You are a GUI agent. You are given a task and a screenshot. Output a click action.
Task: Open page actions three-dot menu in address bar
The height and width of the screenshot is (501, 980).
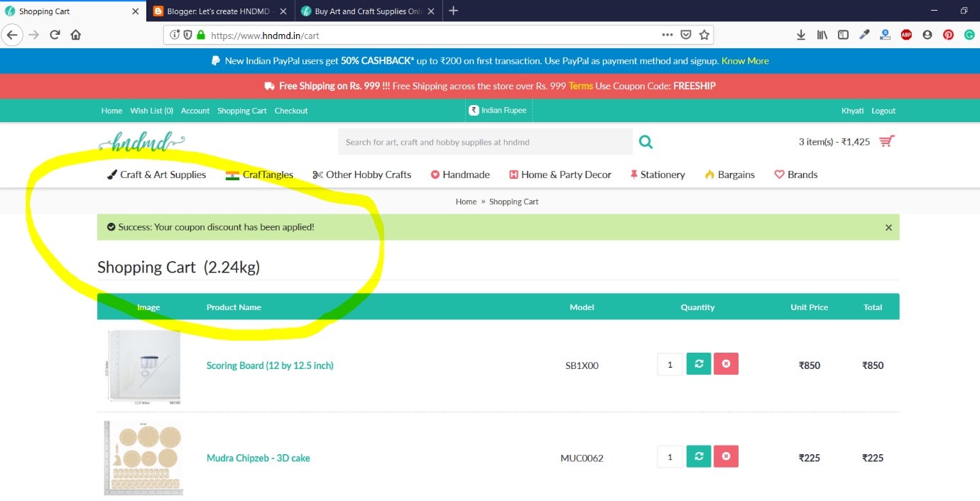(668, 35)
